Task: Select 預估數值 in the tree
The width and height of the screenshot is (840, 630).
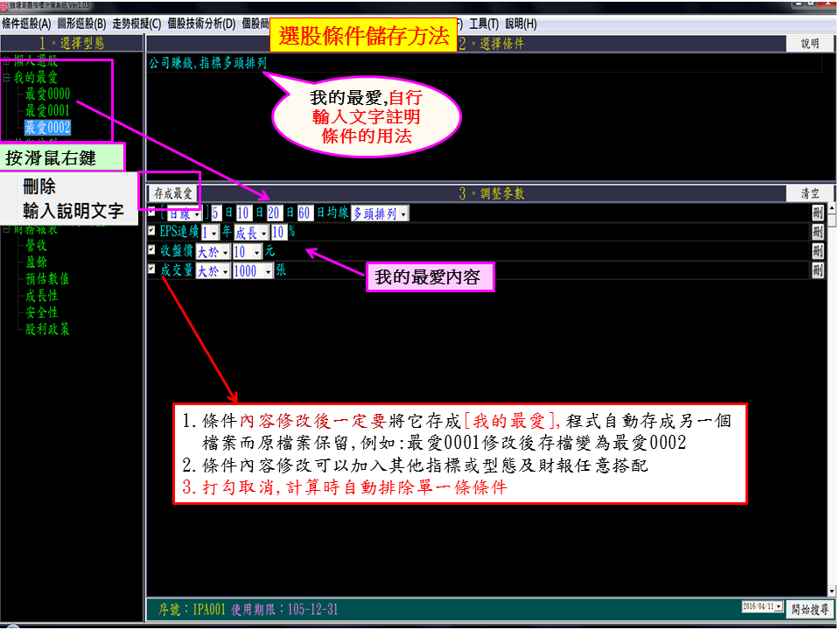Action: pos(47,278)
